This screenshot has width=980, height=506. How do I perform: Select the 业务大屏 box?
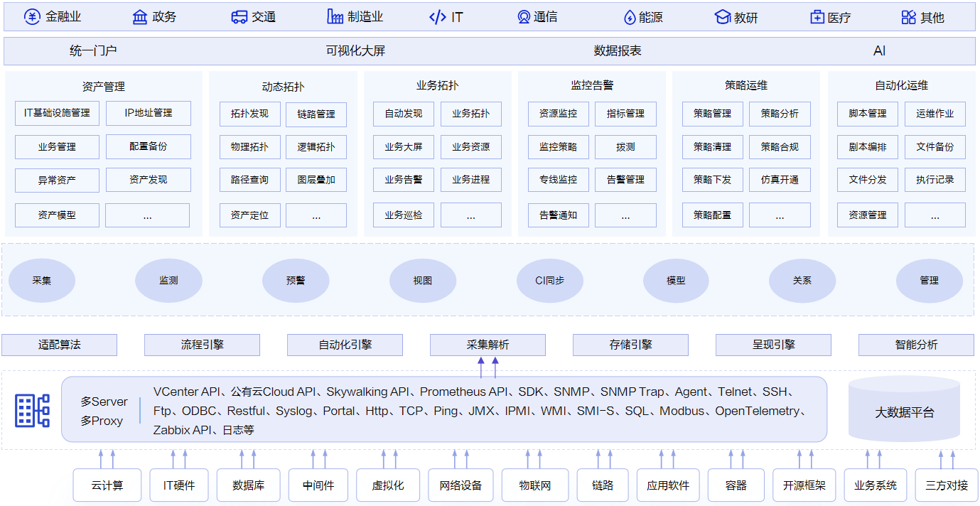pyautogui.click(x=404, y=147)
